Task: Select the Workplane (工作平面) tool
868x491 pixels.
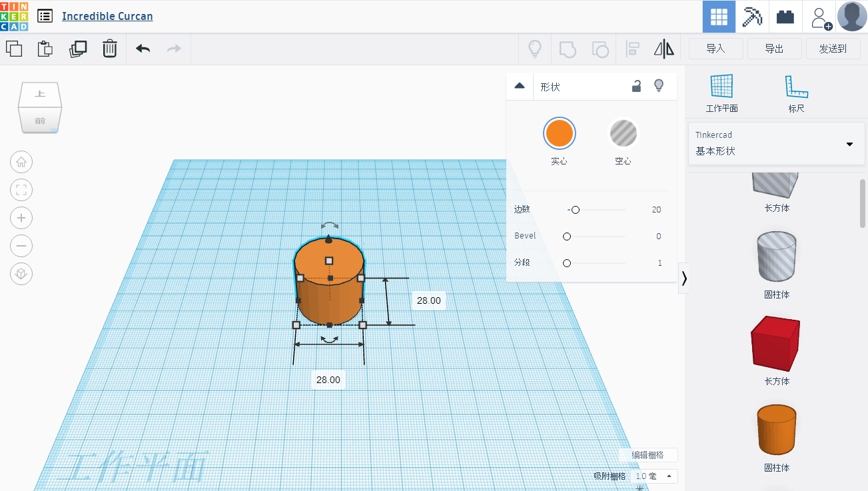Action: pyautogui.click(x=721, y=93)
